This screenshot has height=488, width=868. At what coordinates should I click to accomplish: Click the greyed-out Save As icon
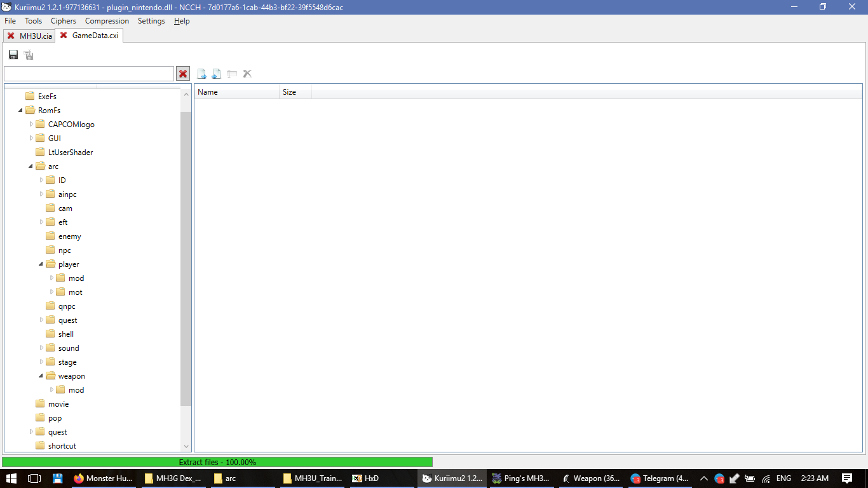click(x=29, y=55)
